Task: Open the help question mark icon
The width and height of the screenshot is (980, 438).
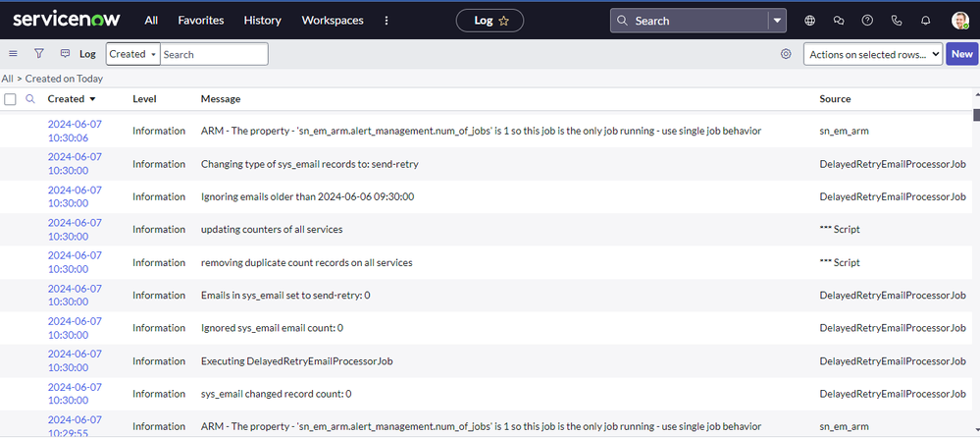Action: click(x=867, y=21)
